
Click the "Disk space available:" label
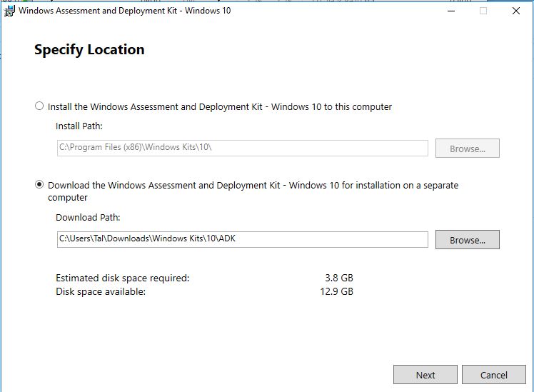(x=101, y=291)
